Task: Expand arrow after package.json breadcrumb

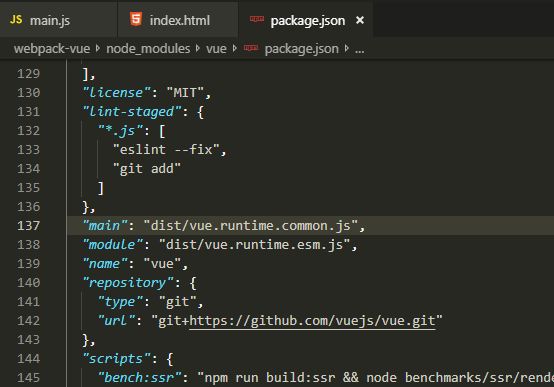Action: [x=347, y=48]
